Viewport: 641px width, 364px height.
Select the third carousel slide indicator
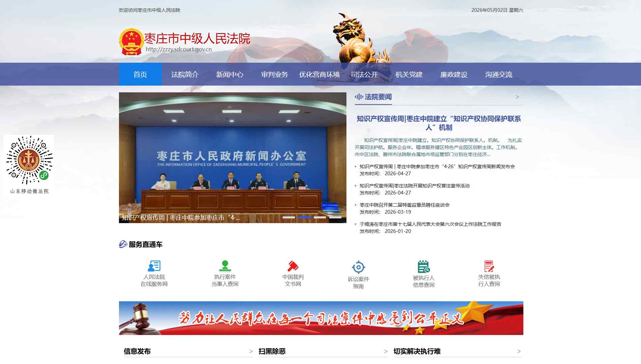(320, 217)
